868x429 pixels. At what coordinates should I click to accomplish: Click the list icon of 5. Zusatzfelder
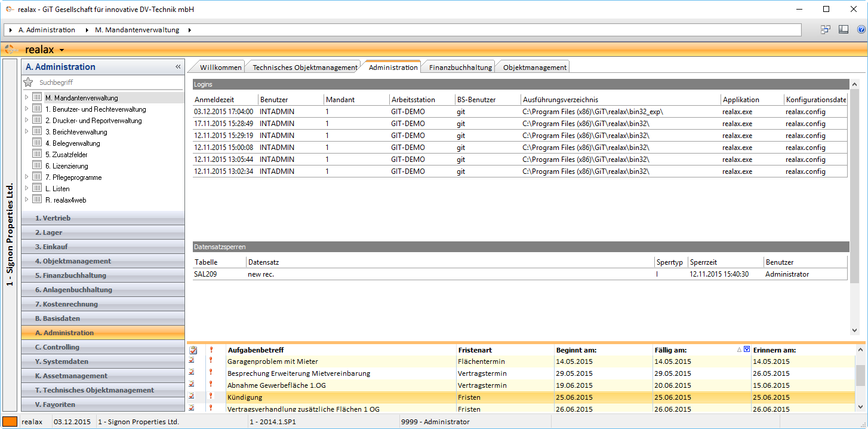click(x=37, y=154)
